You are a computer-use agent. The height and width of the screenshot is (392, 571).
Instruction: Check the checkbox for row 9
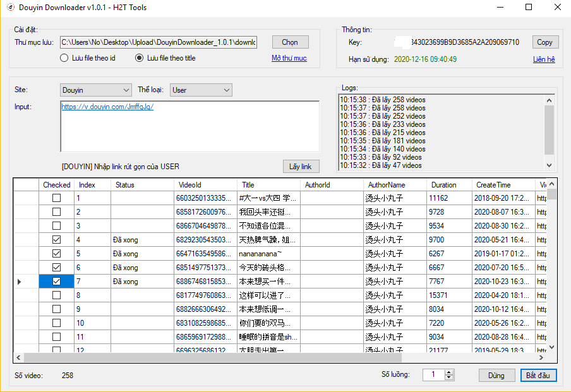click(x=56, y=309)
